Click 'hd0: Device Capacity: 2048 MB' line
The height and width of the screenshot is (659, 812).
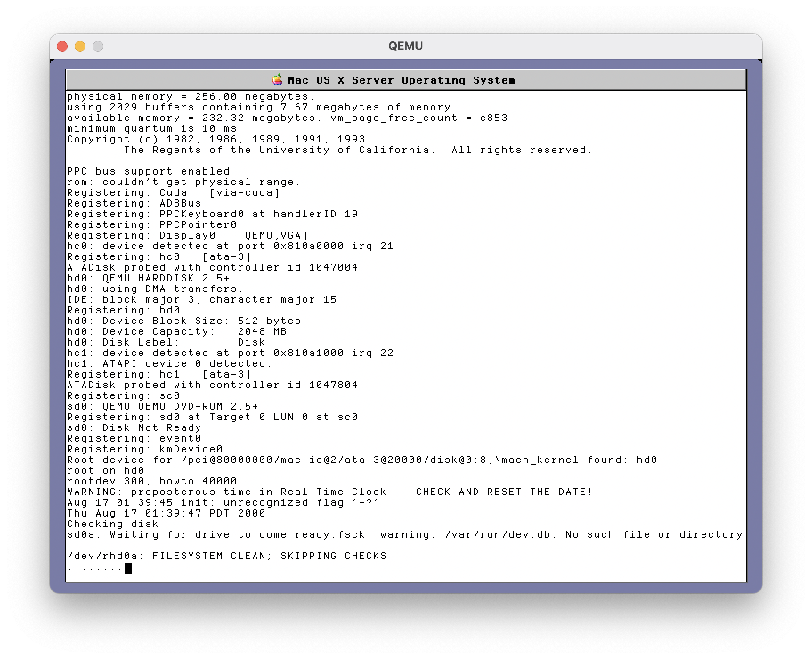coord(177,332)
